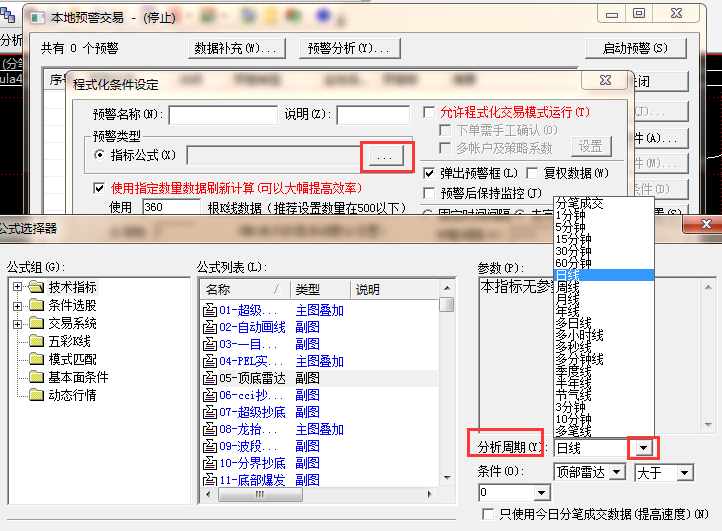This screenshot has height=531, width=722.
Task: Open the 分析周期 dropdown arrow
Action: 645,448
